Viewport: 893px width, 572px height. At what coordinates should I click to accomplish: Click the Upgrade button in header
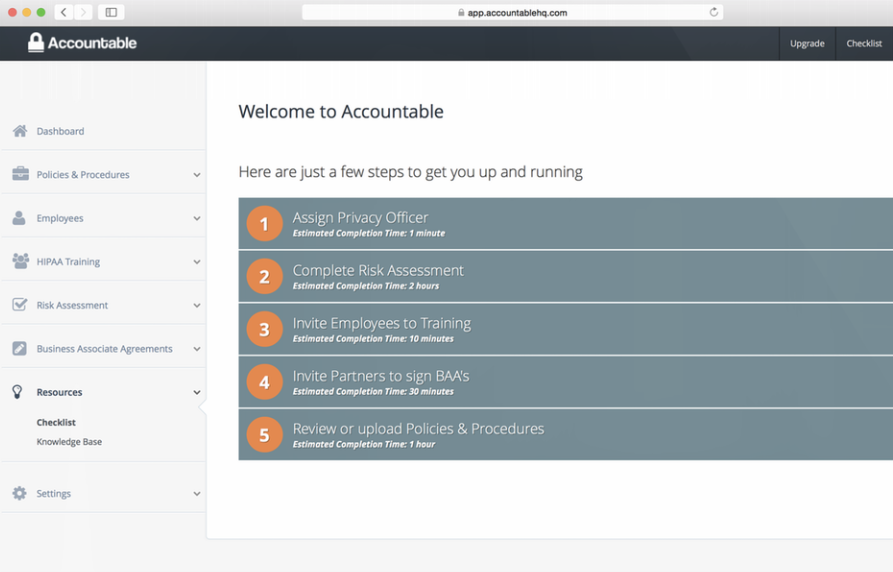coord(807,43)
